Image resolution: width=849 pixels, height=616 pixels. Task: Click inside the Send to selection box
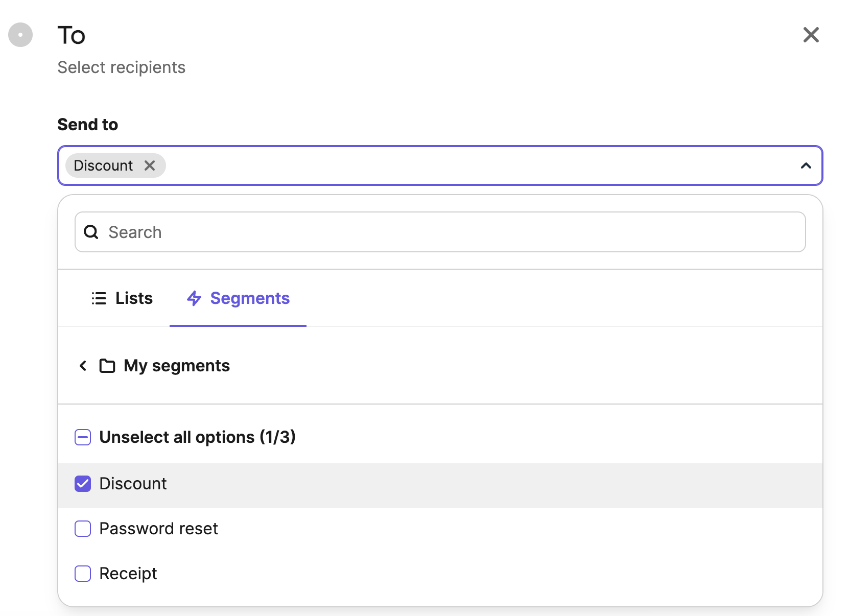[x=440, y=165]
